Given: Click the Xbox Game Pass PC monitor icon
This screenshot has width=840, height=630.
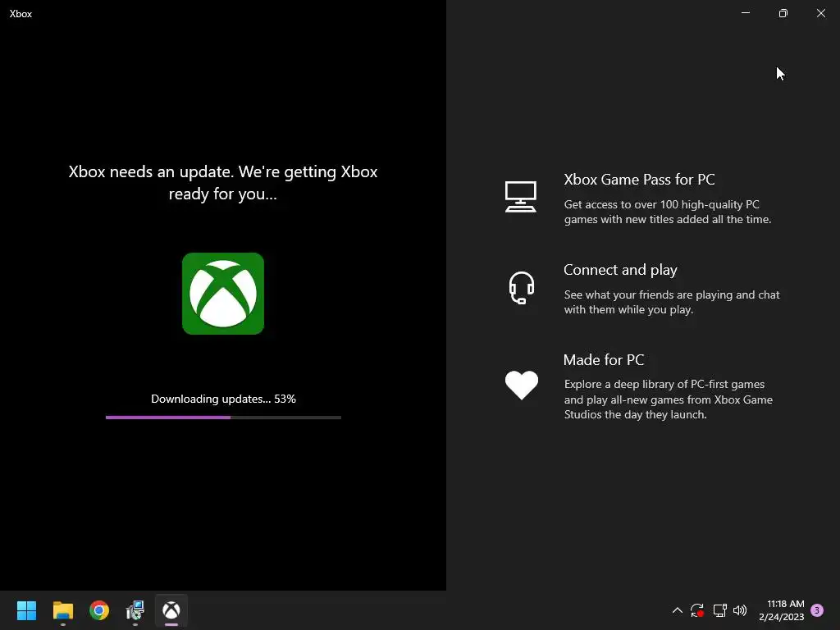Looking at the screenshot, I should (x=520, y=197).
